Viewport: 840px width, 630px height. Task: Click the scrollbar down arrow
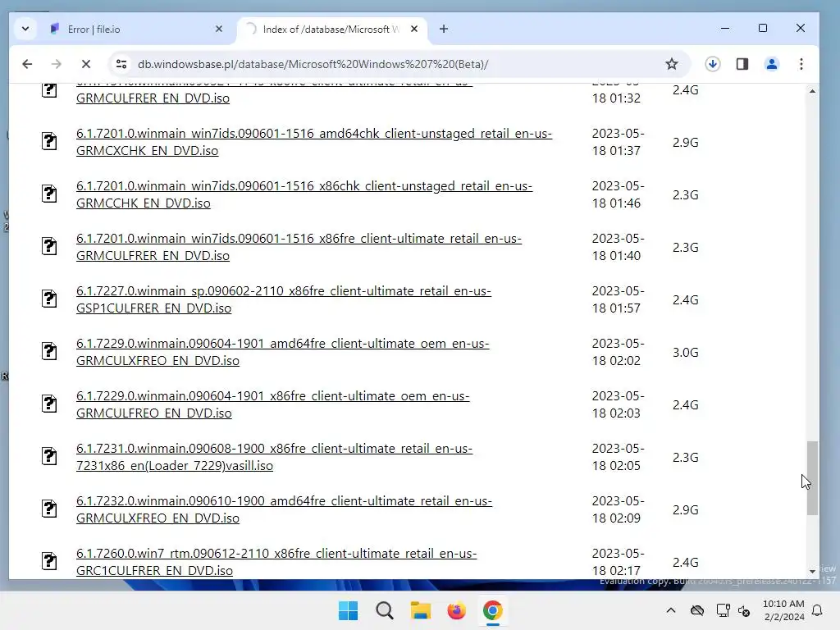pos(812,571)
